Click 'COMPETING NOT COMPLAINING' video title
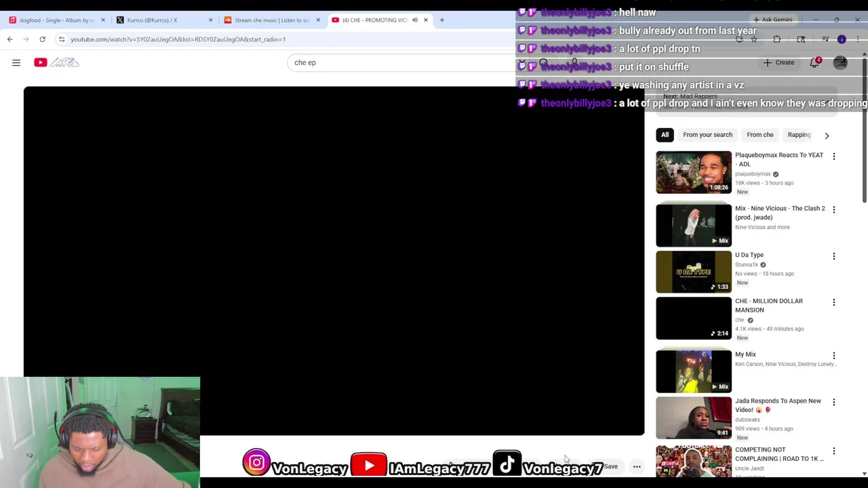 780,454
